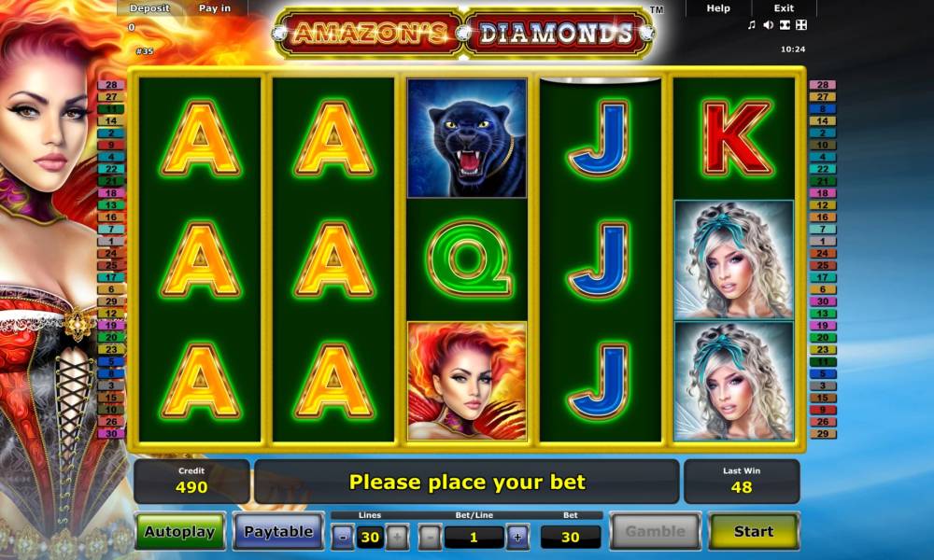
Task: Turn on Autoplay
Action: click(x=180, y=531)
